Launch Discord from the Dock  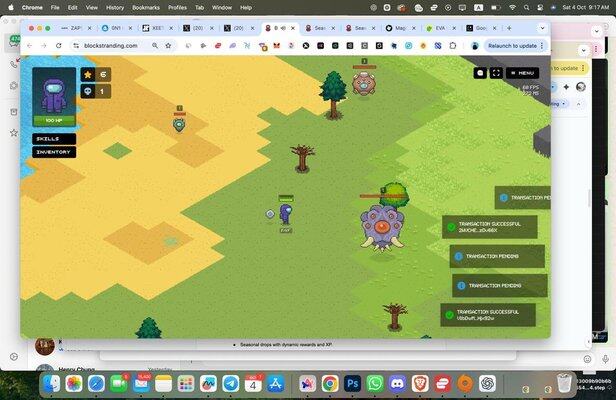(x=397, y=383)
